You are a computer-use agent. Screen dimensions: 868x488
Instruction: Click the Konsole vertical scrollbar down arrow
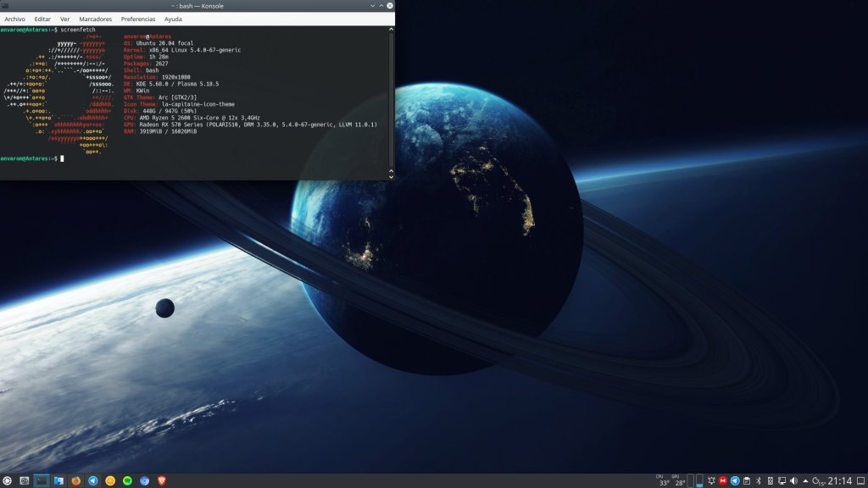point(391,174)
